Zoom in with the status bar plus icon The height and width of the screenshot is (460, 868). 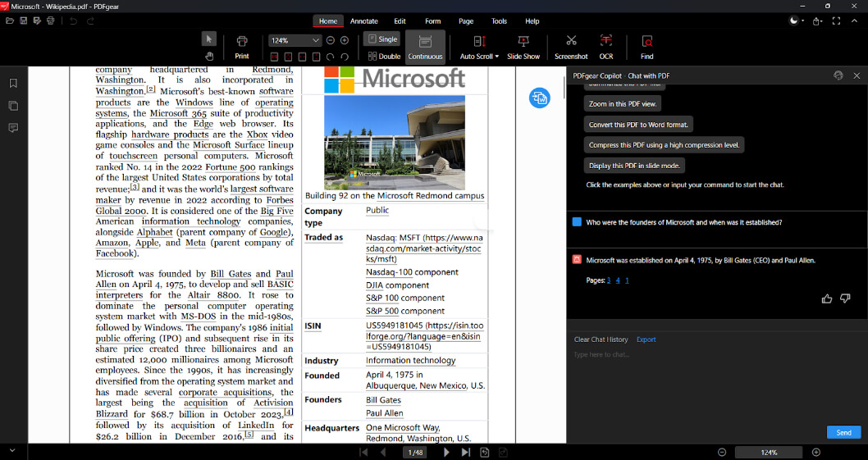(816, 453)
